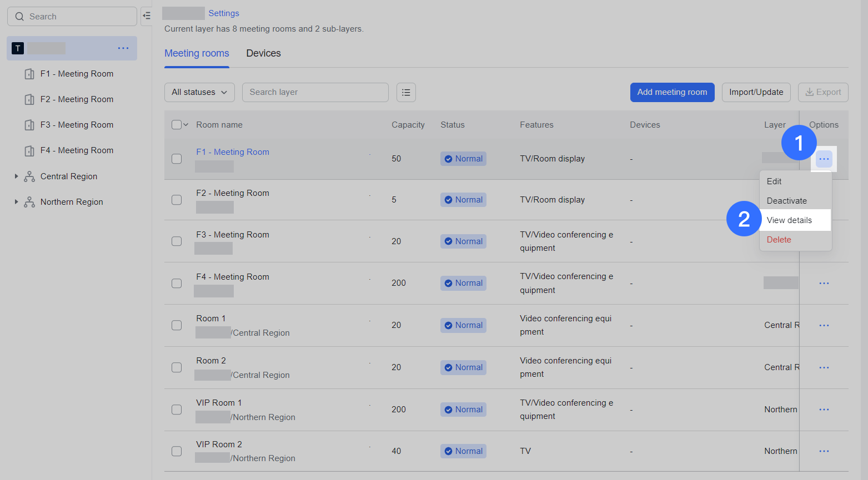Click the black T layer icon in sidebar
The image size is (868, 480).
(x=18, y=48)
